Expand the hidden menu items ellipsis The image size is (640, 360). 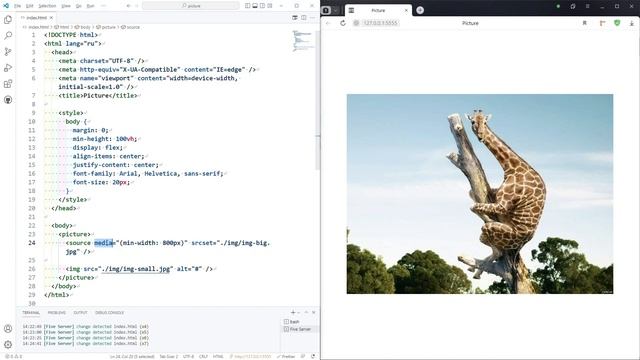click(103, 6)
